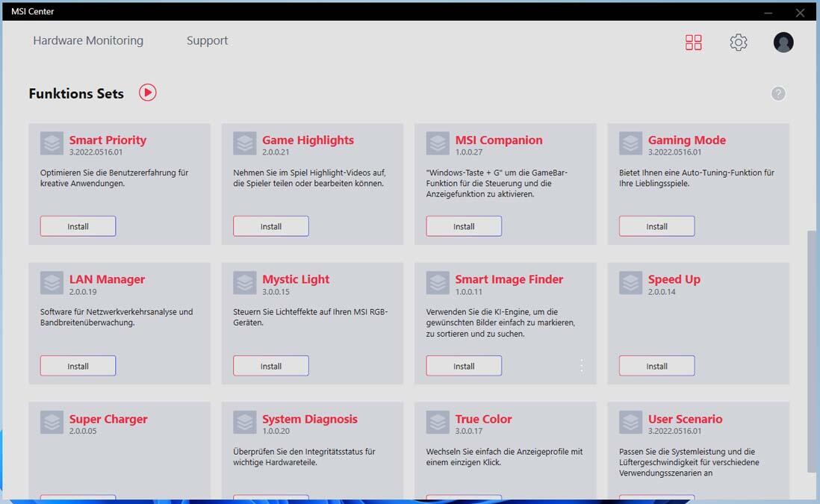
Task: Click version 1.0.0.20 under System Diagnosis
Action: coord(276,432)
